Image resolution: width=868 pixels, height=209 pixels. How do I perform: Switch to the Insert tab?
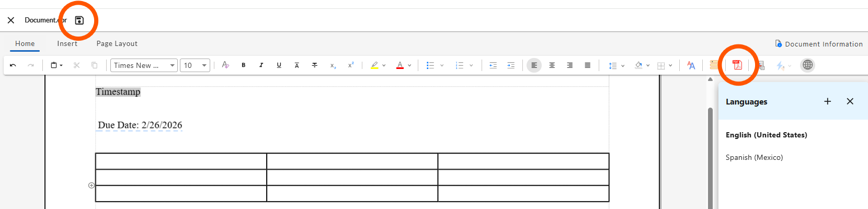coord(67,44)
